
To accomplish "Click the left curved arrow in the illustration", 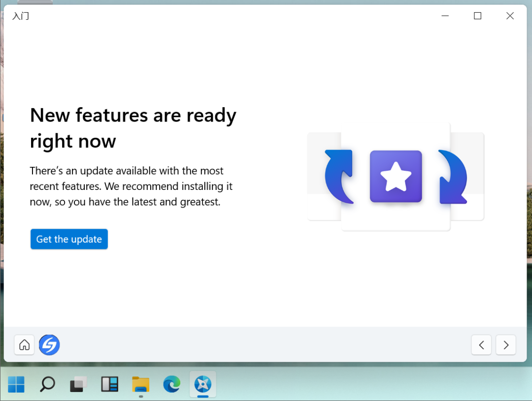I will [338, 177].
